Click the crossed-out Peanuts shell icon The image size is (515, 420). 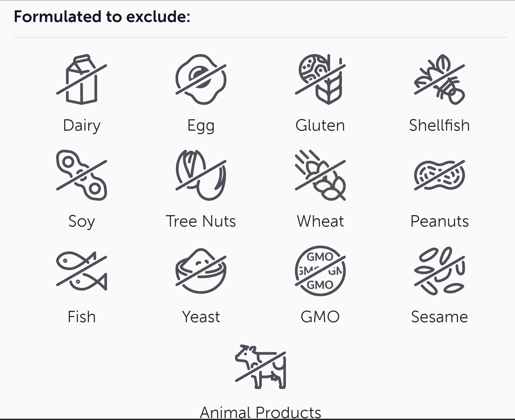click(439, 175)
